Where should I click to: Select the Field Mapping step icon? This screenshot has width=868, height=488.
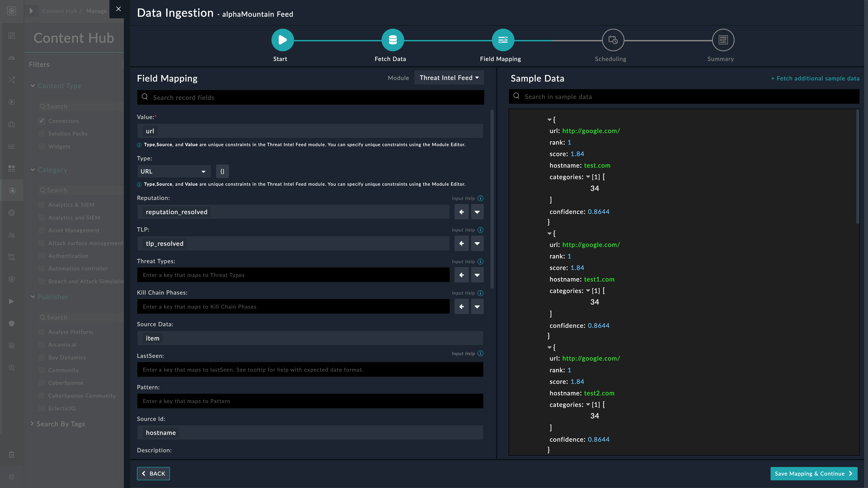pyautogui.click(x=503, y=40)
